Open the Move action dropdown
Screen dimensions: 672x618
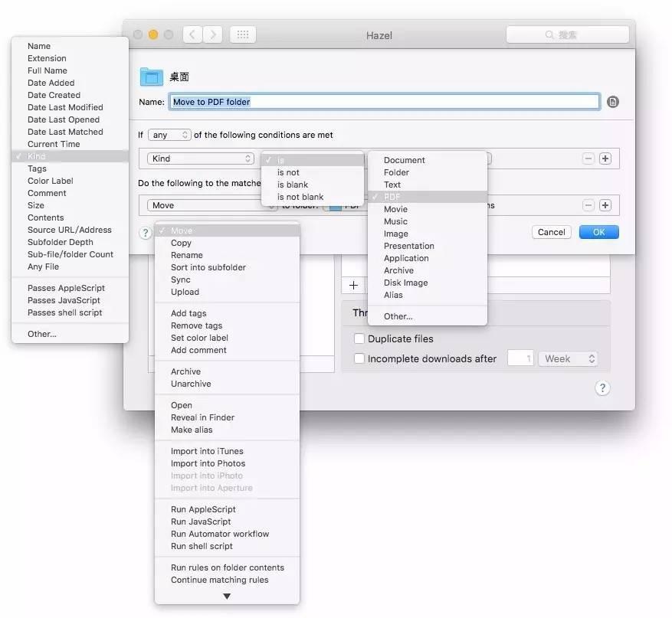tap(211, 205)
